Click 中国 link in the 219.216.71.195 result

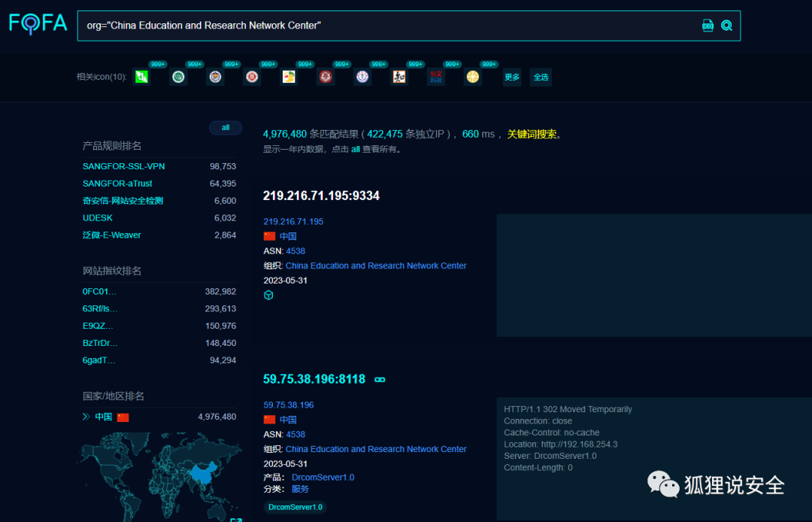288,236
